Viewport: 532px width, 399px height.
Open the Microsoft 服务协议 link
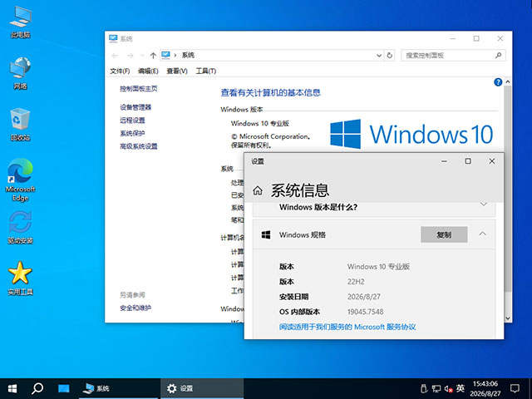[347, 327]
